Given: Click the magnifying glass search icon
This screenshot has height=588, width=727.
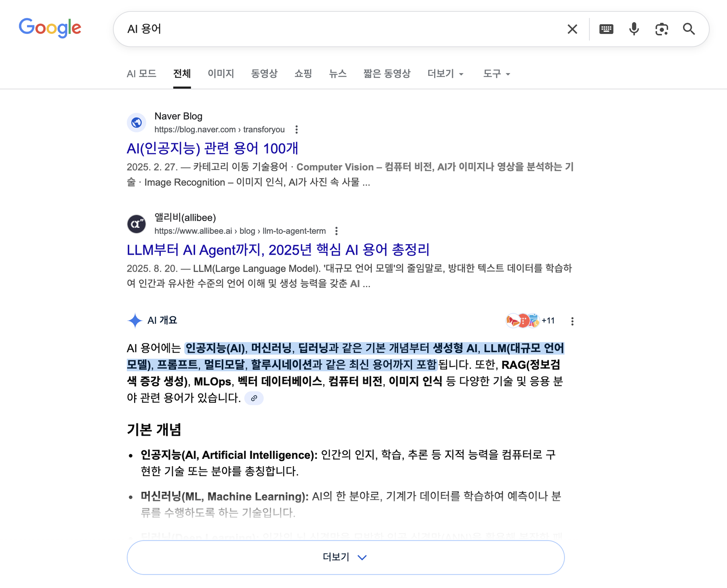Looking at the screenshot, I should [x=689, y=29].
